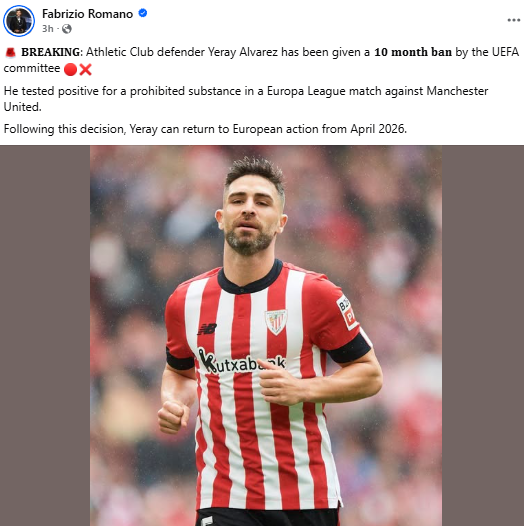Click the bold BREAKING text
This screenshot has width=524, height=526.
pos(51,52)
